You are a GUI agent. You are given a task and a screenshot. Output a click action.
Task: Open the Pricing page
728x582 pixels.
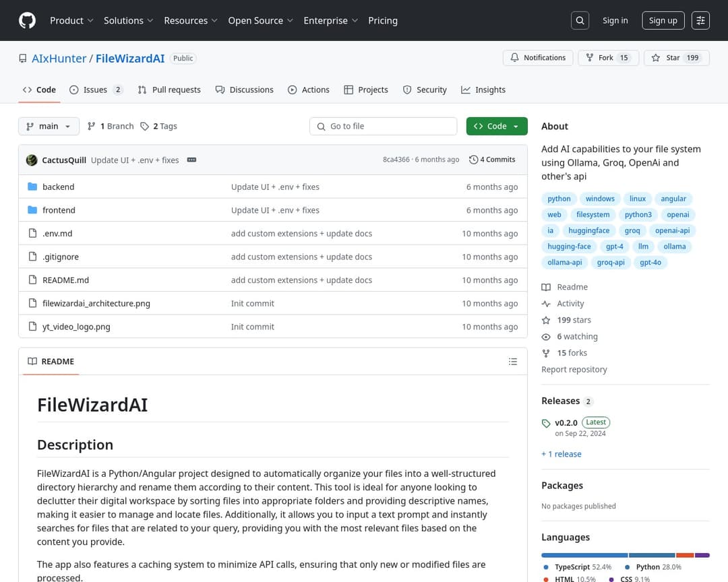[383, 20]
